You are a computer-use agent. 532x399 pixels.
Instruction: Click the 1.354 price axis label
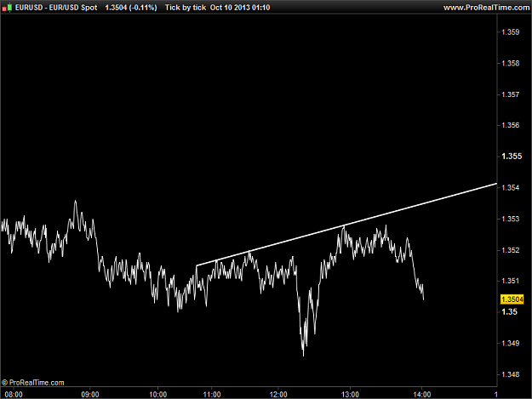click(x=510, y=188)
